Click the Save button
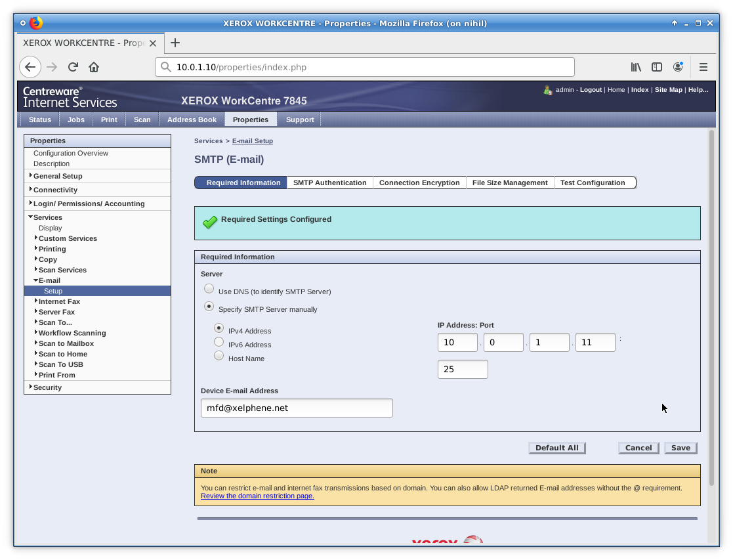The width and height of the screenshot is (733, 560). [x=681, y=448]
